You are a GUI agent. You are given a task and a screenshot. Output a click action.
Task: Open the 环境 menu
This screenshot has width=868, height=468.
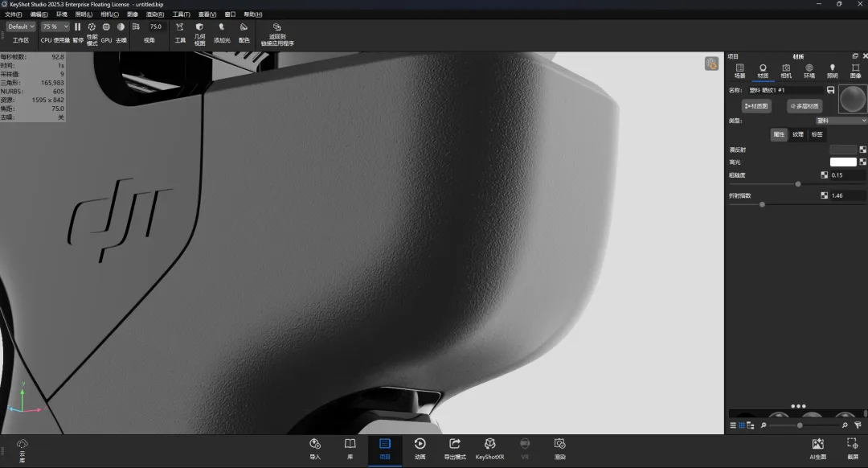pos(61,14)
